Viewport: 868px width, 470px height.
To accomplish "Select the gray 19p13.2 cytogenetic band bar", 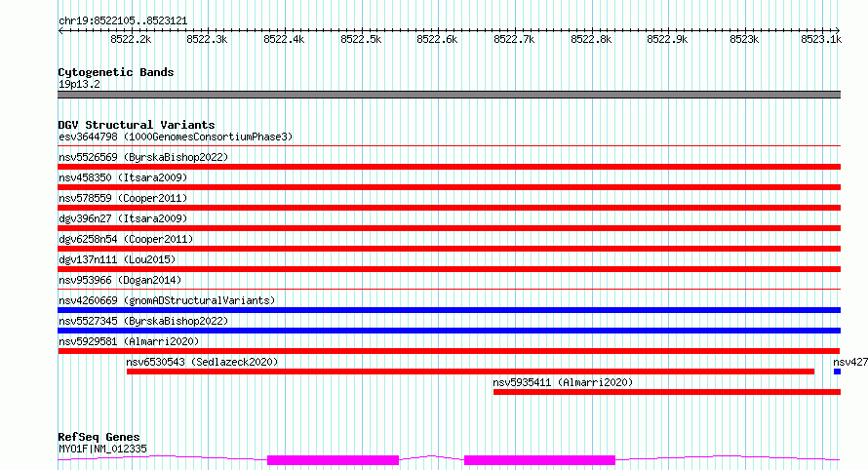I will [449, 95].
